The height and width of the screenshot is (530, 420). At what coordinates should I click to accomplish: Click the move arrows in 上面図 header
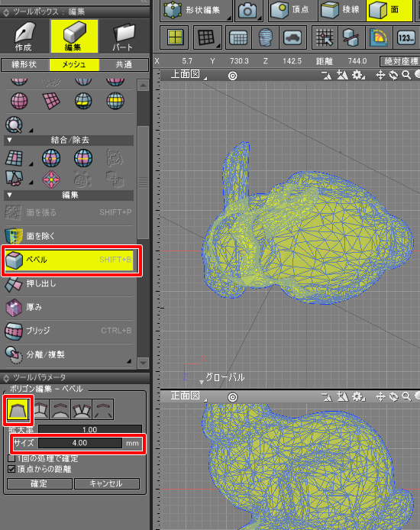381,75
